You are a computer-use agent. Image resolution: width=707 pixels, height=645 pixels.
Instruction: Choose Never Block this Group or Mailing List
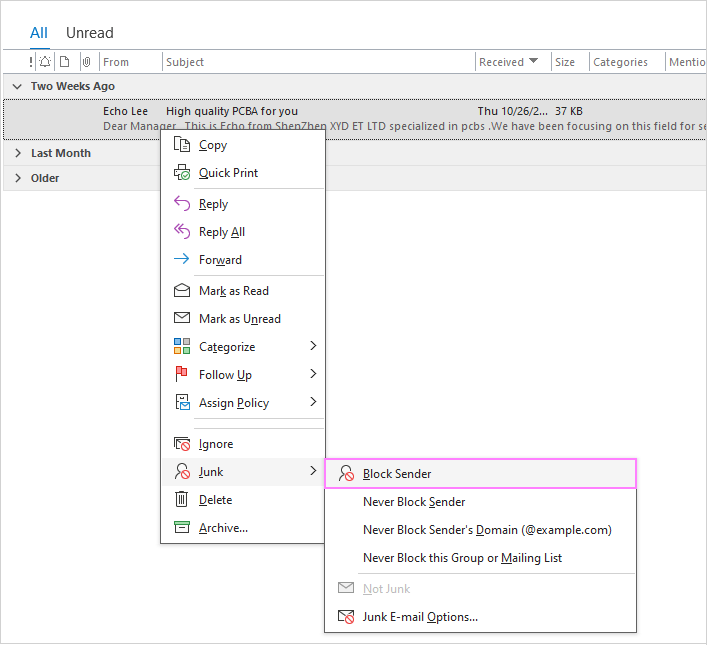(481, 558)
